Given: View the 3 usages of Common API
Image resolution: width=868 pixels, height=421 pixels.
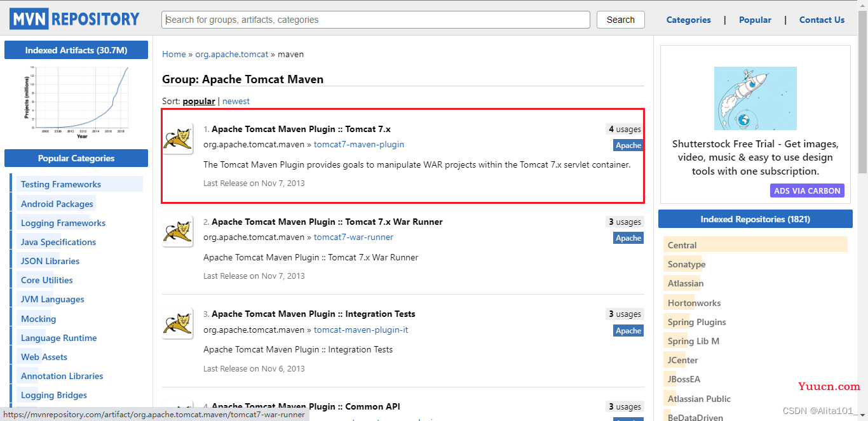Looking at the screenshot, I should click(625, 406).
